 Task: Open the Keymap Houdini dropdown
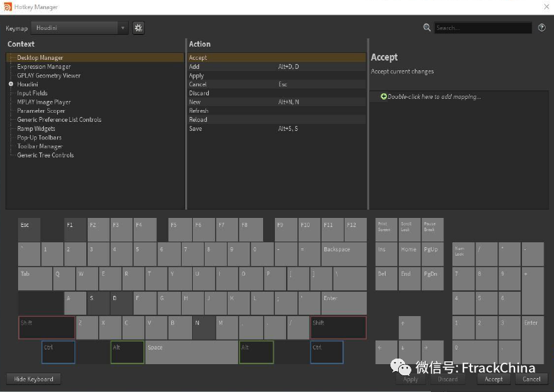(79, 28)
